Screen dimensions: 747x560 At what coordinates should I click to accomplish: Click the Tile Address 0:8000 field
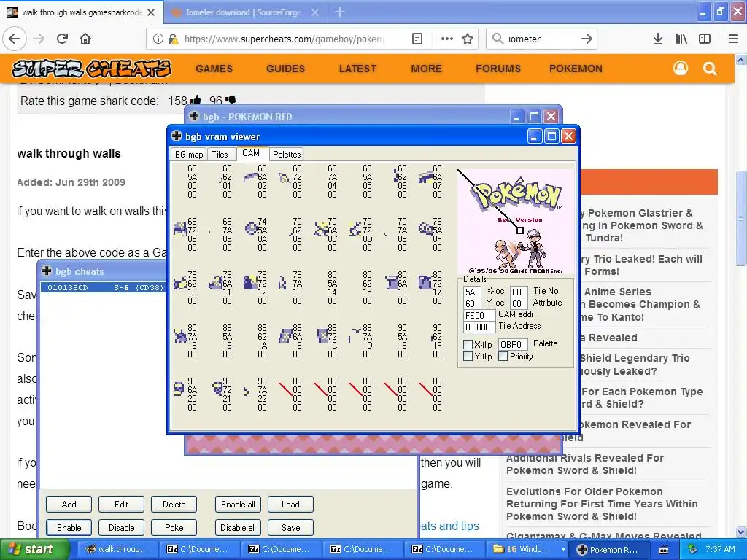coord(479,327)
